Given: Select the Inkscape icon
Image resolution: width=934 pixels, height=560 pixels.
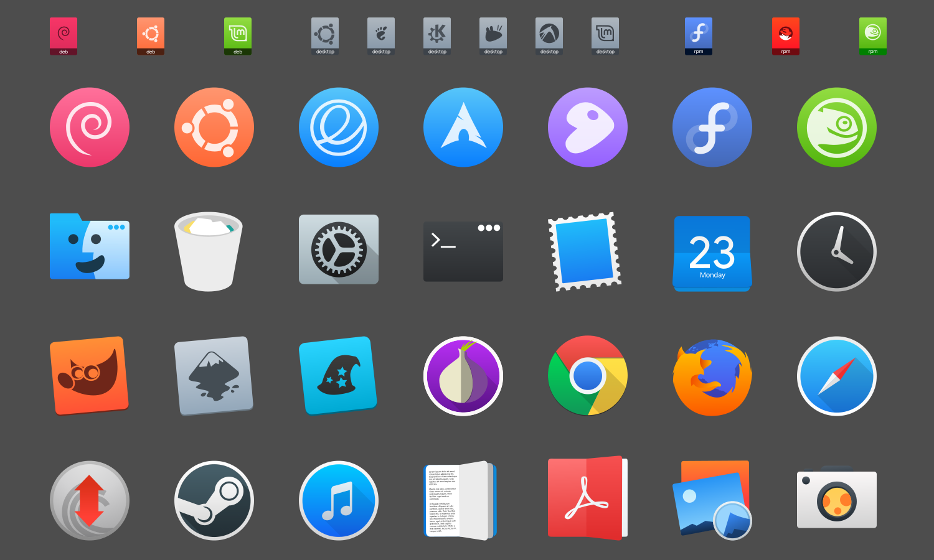Looking at the screenshot, I should [x=214, y=375].
